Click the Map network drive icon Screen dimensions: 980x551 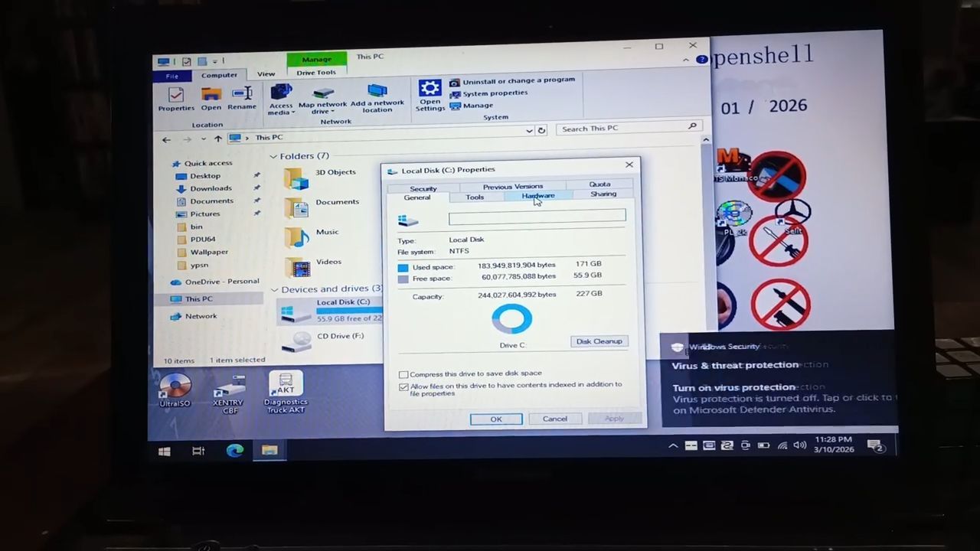pos(322,94)
